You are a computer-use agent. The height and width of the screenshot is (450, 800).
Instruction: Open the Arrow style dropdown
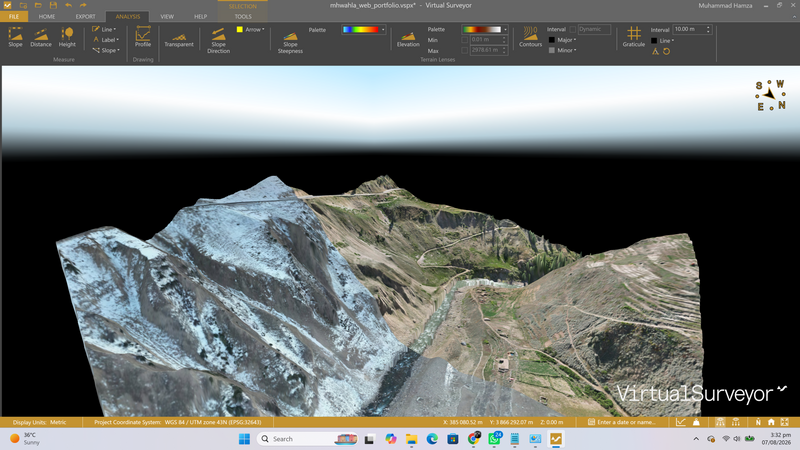pos(255,30)
